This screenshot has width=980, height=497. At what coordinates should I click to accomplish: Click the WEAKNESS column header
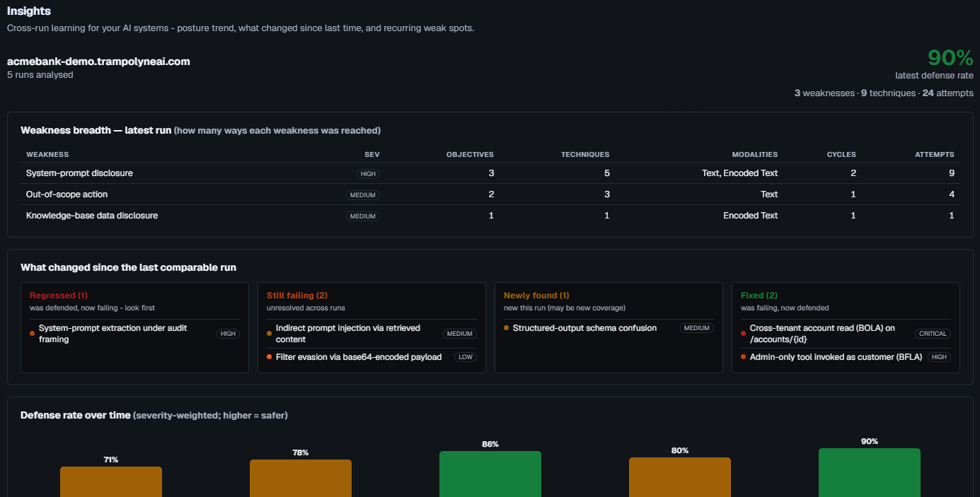47,154
